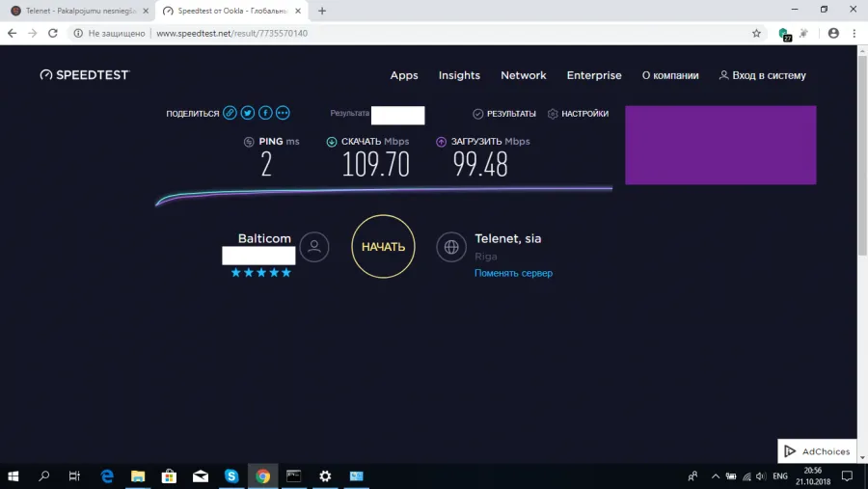The width and height of the screenshot is (868, 489).
Task: Click the page scrollbar down arrow
Action: coord(862,458)
